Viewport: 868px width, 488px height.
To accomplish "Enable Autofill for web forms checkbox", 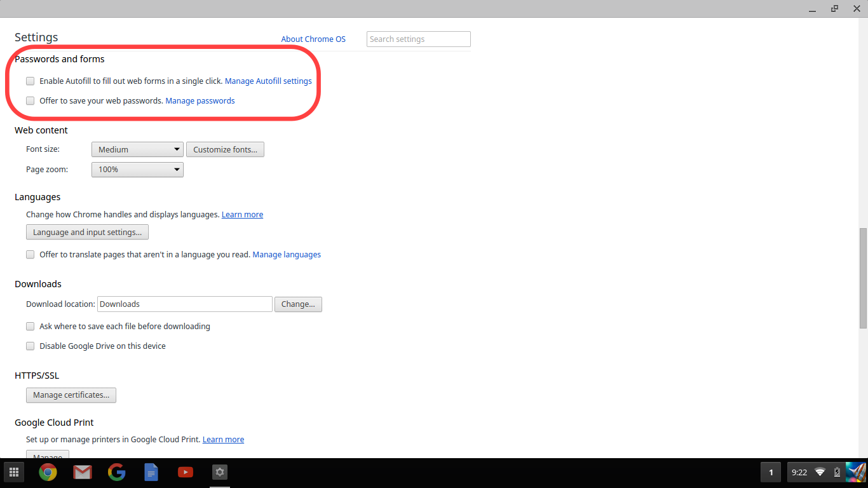I will click(31, 81).
